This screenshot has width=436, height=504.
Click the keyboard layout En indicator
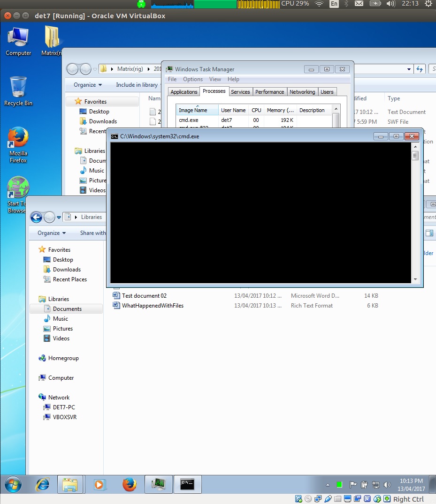pos(334,4)
